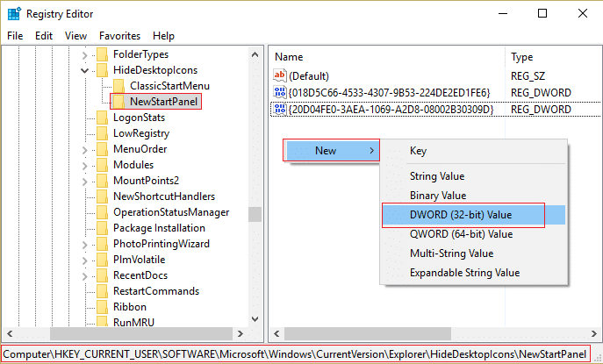Click the PlmVolatile folder icon
This screenshot has width=603, height=364.
point(103,260)
